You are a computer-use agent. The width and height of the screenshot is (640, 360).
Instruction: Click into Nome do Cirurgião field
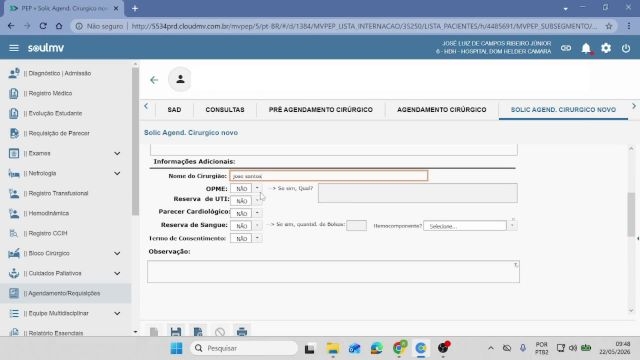click(x=329, y=176)
